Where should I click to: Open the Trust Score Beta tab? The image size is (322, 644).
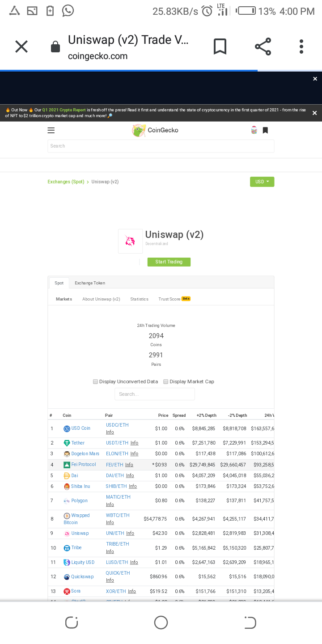(174, 299)
